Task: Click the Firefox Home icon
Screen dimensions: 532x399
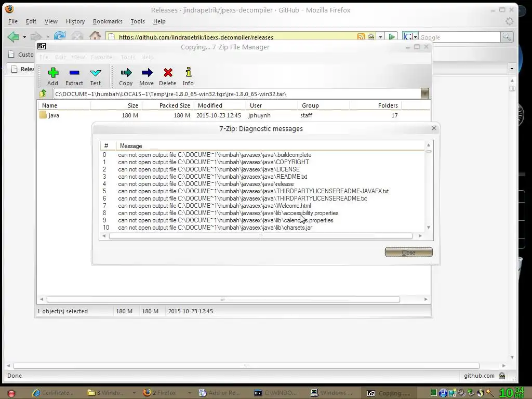Action: coord(95,36)
